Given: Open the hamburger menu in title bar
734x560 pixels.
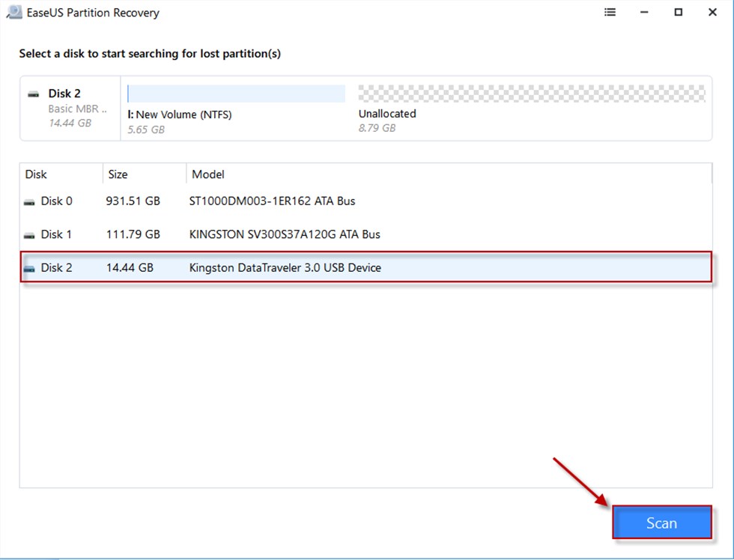Looking at the screenshot, I should [x=610, y=13].
